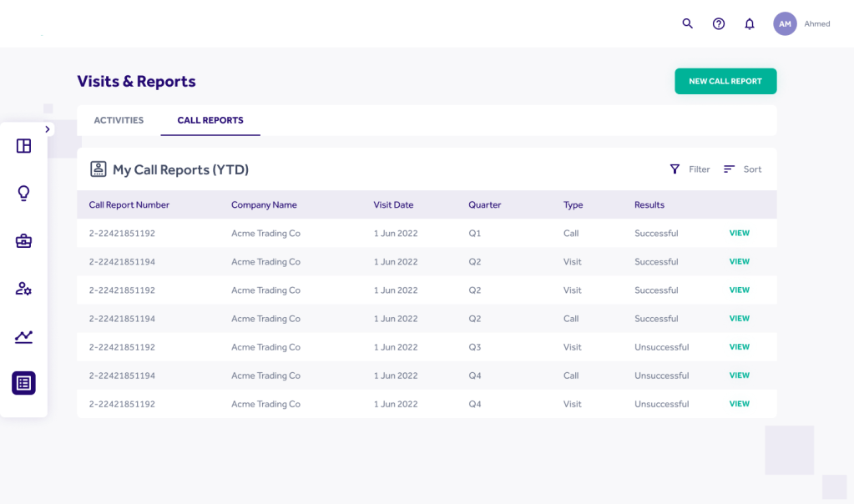Open the search icon in header
This screenshot has height=504, width=854.
click(x=687, y=23)
